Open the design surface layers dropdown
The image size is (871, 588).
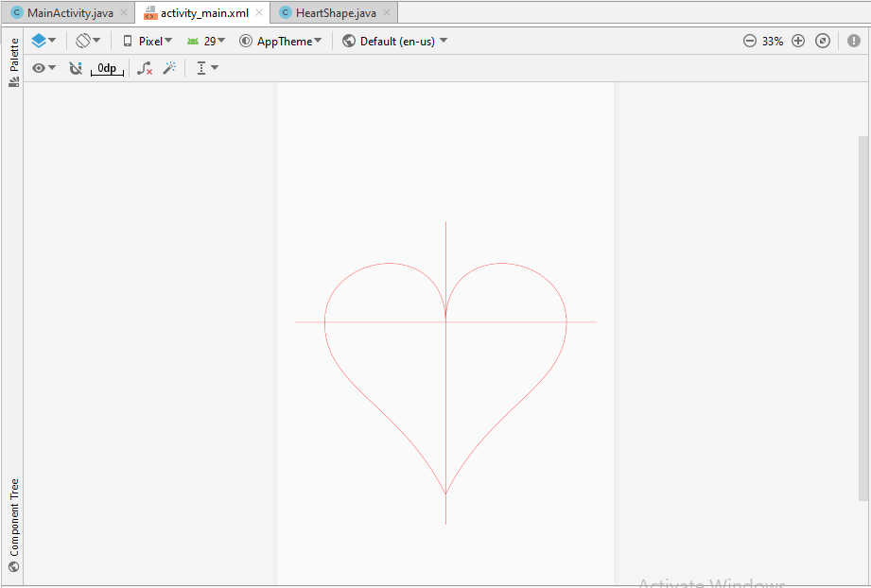pos(44,41)
